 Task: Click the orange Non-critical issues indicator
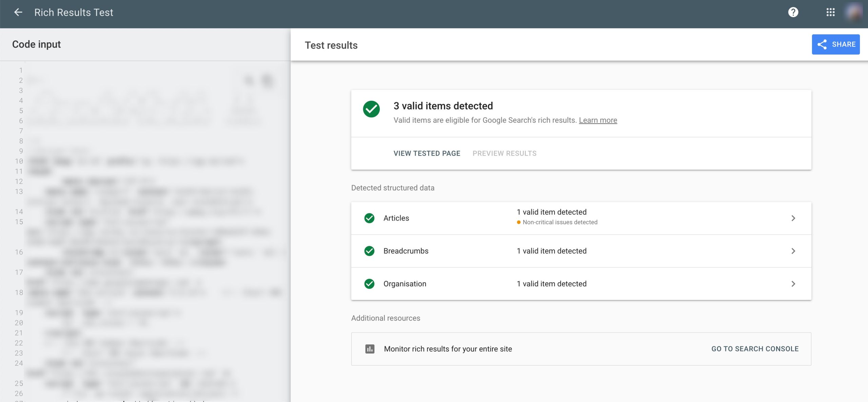(x=518, y=222)
